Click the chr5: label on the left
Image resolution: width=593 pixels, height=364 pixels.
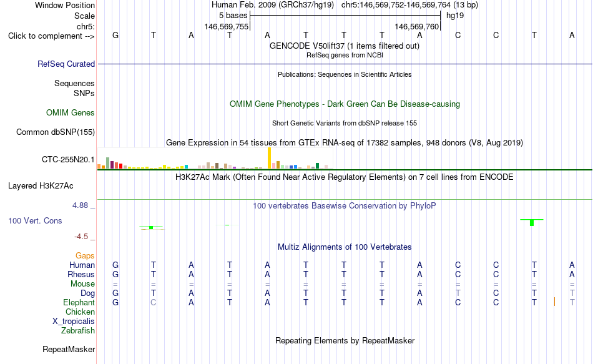tap(86, 26)
